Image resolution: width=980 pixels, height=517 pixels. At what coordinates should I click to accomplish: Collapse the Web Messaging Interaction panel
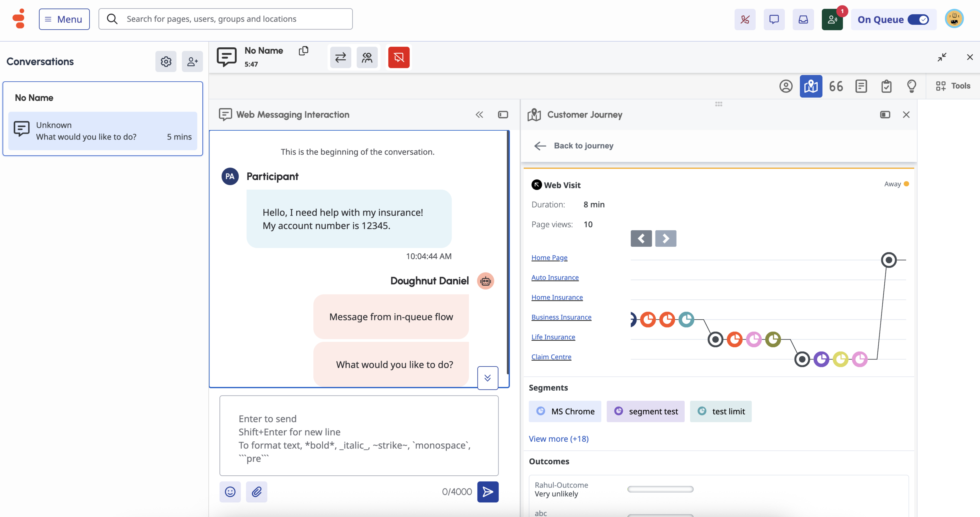[479, 114]
